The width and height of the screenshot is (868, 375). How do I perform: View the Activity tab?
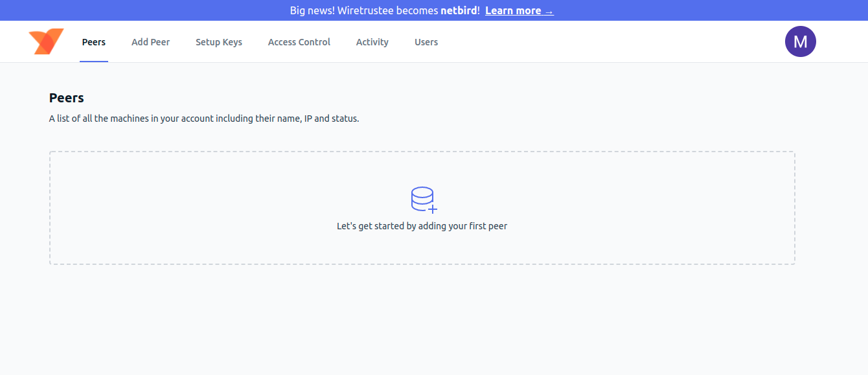coord(372,42)
